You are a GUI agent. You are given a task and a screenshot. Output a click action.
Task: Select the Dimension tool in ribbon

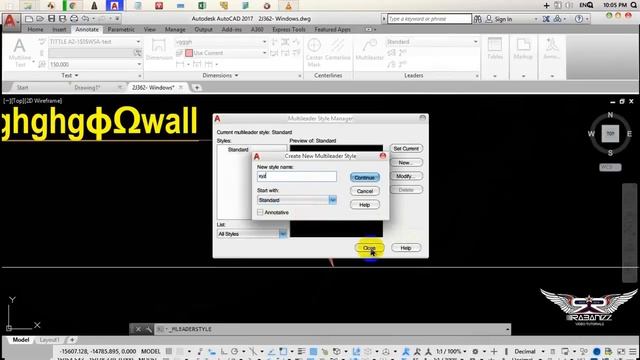pos(159,49)
